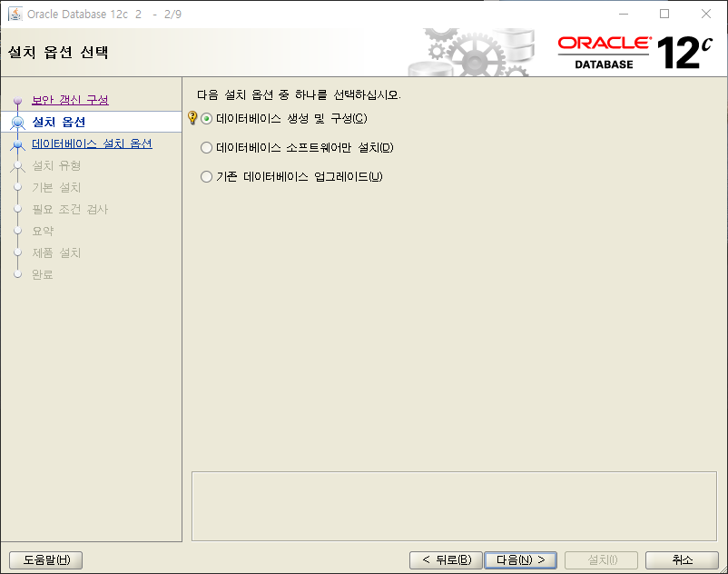This screenshot has width=728, height=574.
Task: Click the purple 보안 갱신 구성 step marker
Action: [x=17, y=100]
